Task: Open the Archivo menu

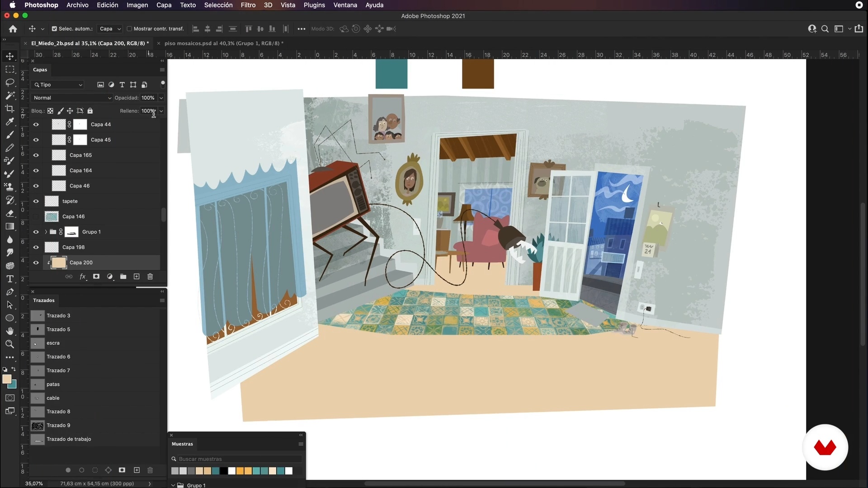Action: [x=77, y=5]
